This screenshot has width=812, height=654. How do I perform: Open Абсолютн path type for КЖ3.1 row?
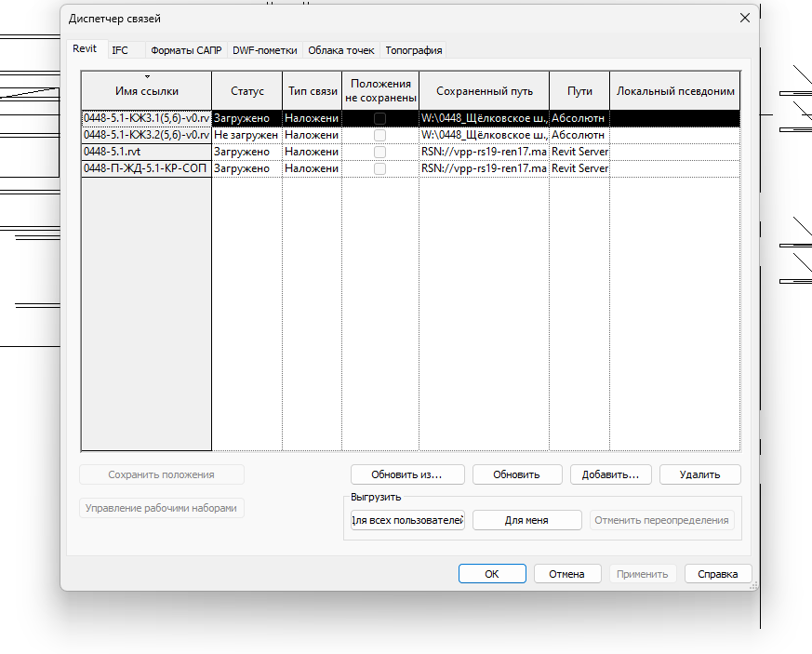click(579, 118)
